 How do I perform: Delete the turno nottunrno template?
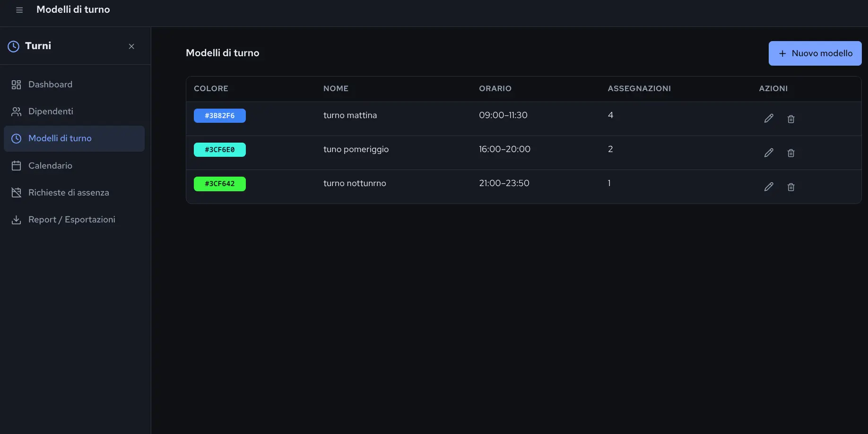(x=791, y=187)
